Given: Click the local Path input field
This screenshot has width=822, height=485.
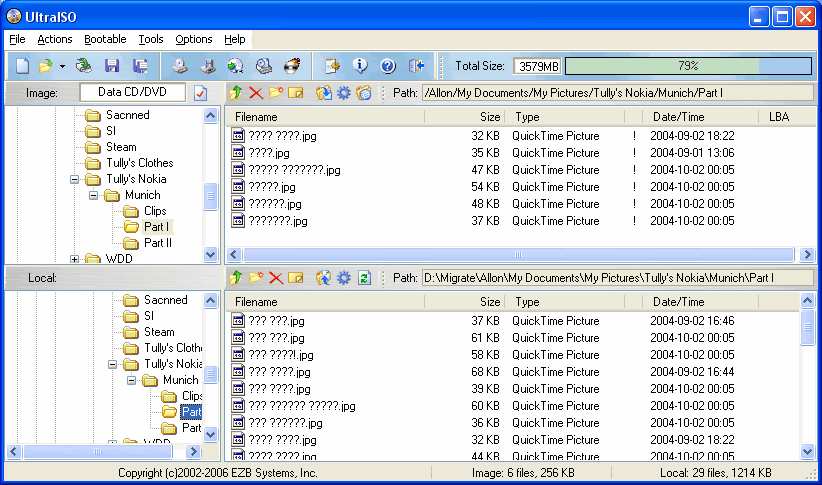Looking at the screenshot, I should 610,277.
